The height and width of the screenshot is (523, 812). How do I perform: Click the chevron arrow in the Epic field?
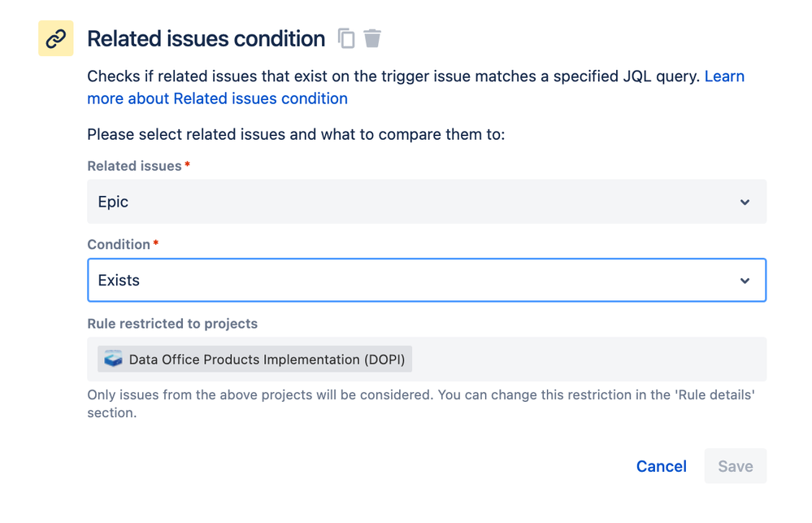745,203
